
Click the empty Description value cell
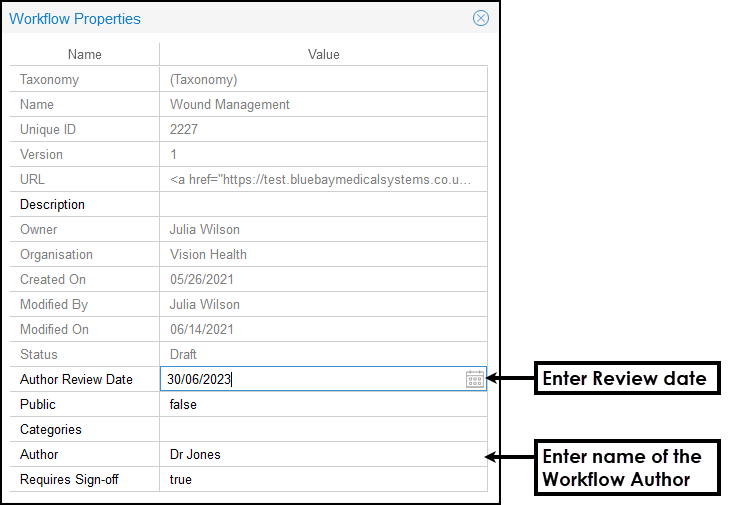pyautogui.click(x=322, y=204)
